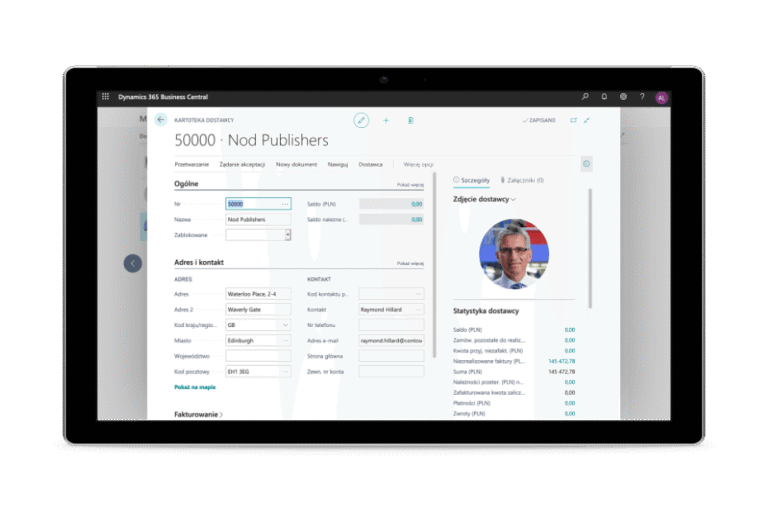
Task: Expand the Zdjęcie dostawcy chevron
Action: pyautogui.click(x=513, y=199)
